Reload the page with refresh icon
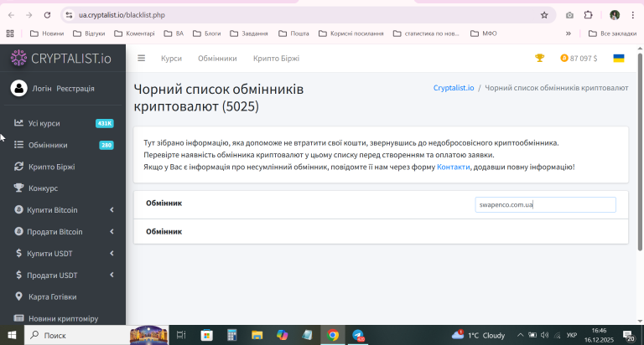Image resolution: width=644 pixels, height=345 pixels. click(x=47, y=15)
